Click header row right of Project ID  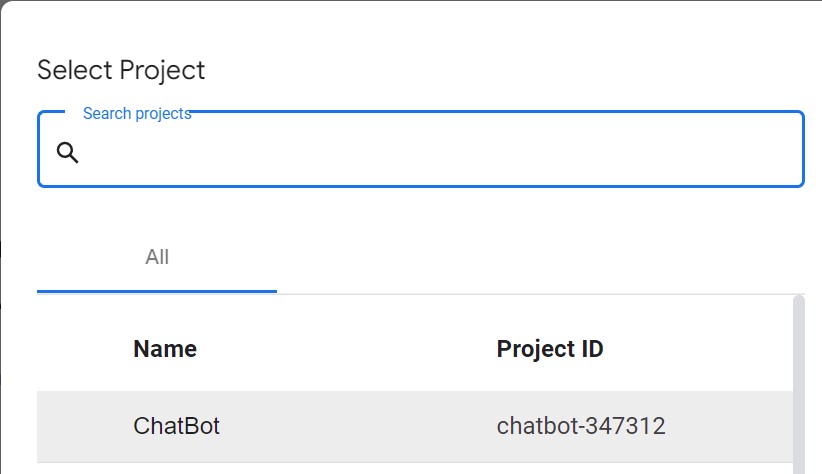(698, 349)
